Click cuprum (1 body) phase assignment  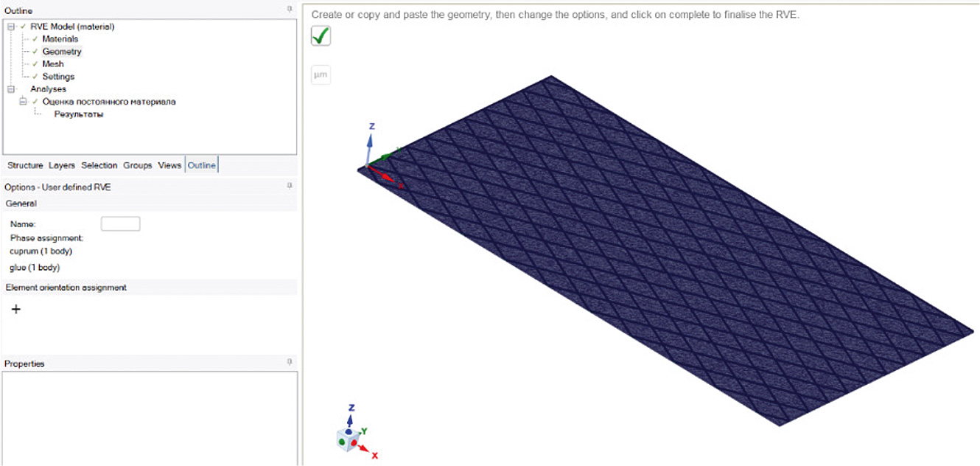[41, 251]
